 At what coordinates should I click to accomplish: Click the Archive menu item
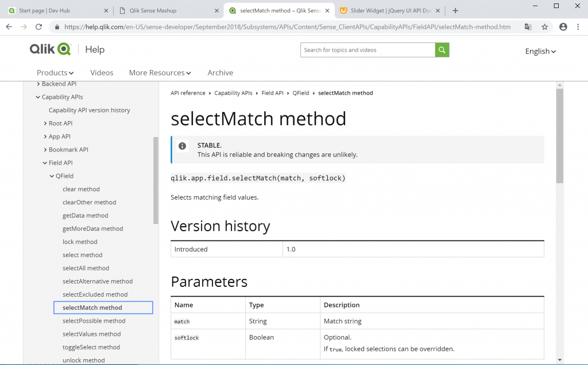[x=220, y=72]
